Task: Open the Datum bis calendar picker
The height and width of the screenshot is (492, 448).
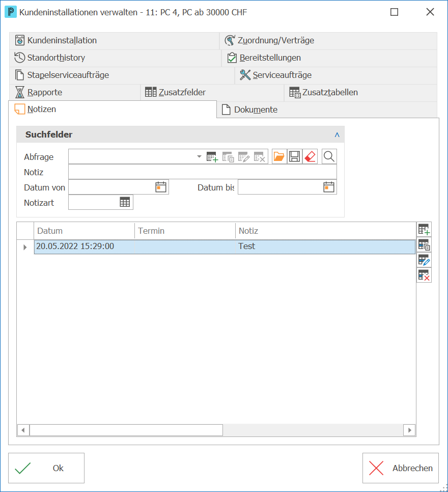Action: pos(329,187)
